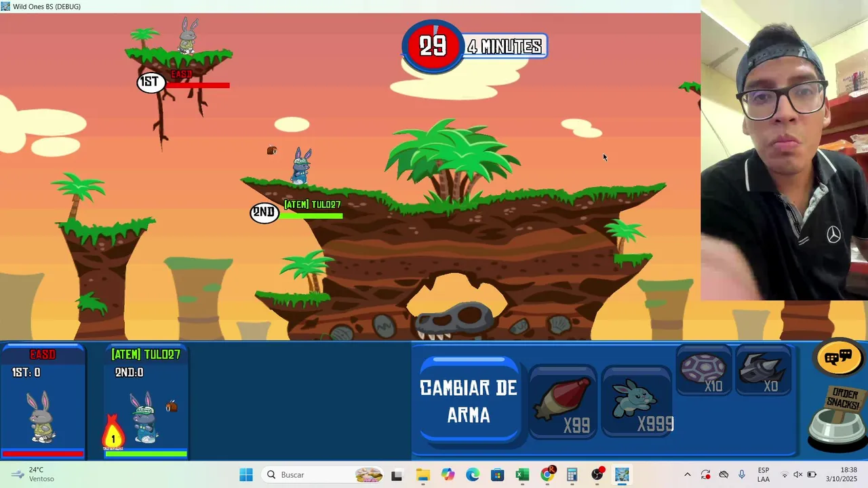Select the jet plane item x0

pyautogui.click(x=764, y=371)
